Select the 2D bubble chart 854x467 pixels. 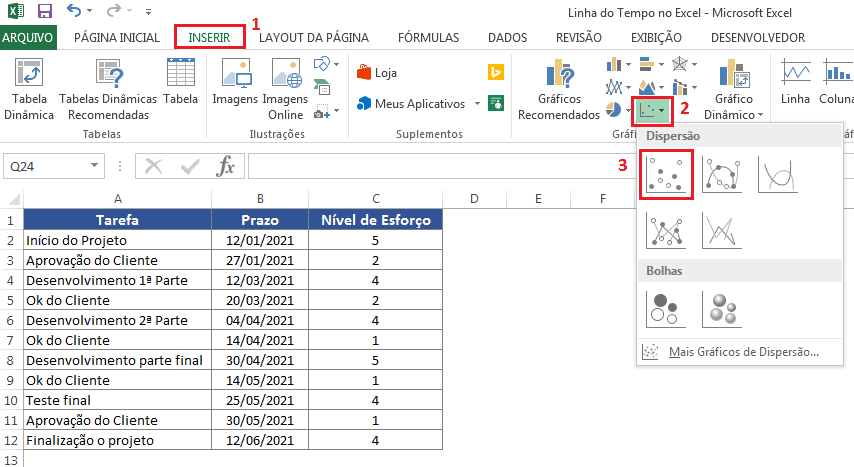coord(665,308)
